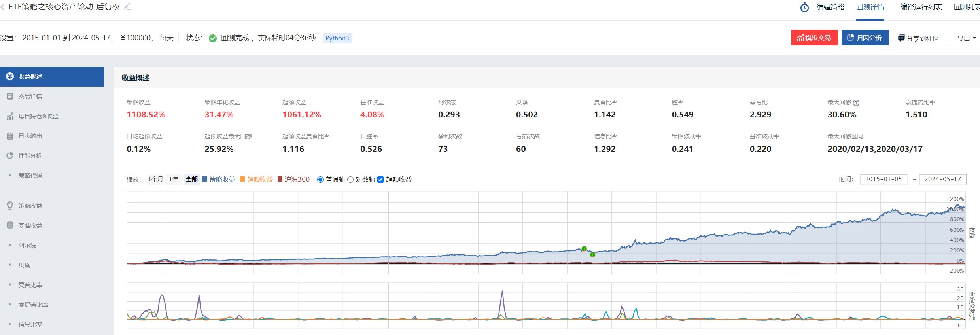The image size is (980, 335).
Task: Click the red 模拟交易 button
Action: (814, 38)
